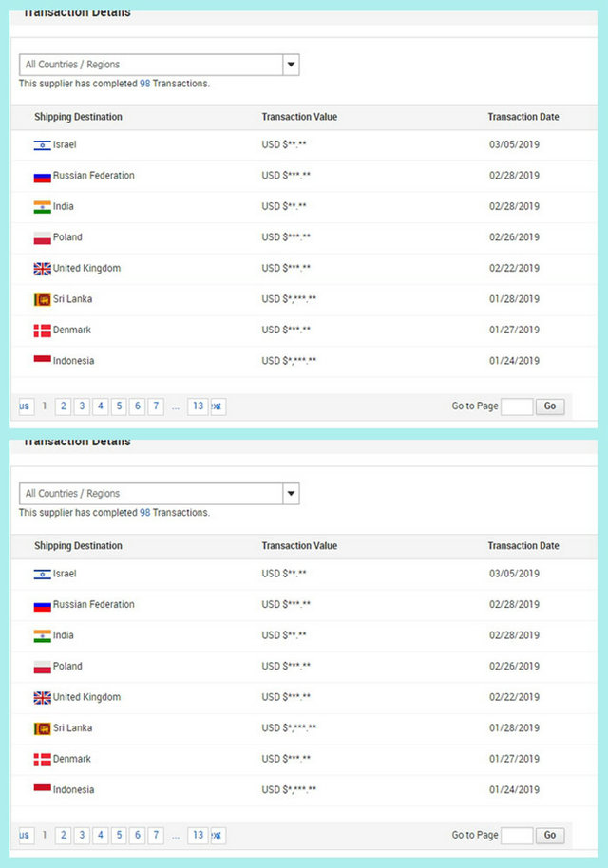
Task: Click the 98 transactions link in upper panel
Action: click(145, 84)
